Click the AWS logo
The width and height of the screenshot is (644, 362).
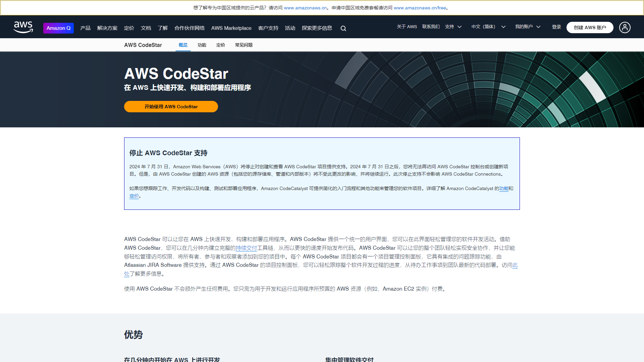click(x=23, y=27)
